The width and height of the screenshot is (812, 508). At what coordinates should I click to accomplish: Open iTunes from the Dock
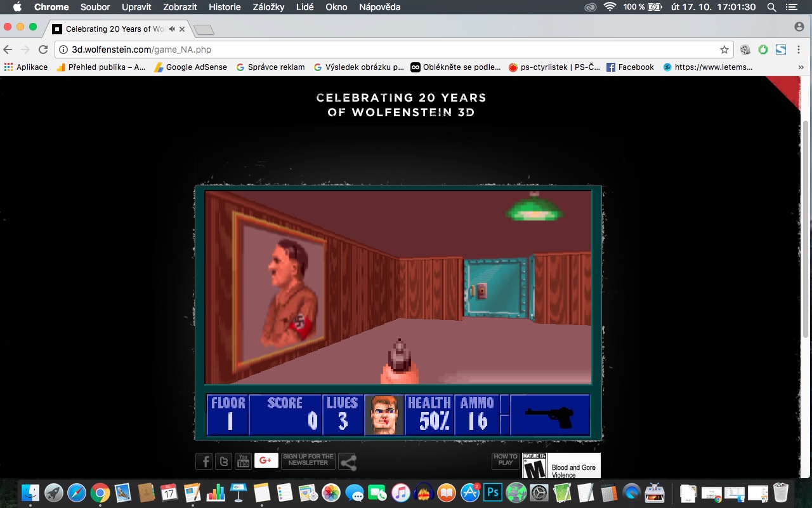point(400,493)
